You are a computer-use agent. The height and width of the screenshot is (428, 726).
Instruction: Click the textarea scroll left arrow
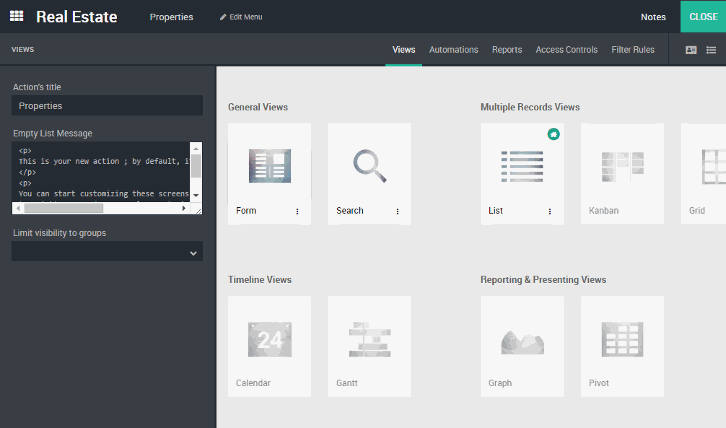coord(18,208)
